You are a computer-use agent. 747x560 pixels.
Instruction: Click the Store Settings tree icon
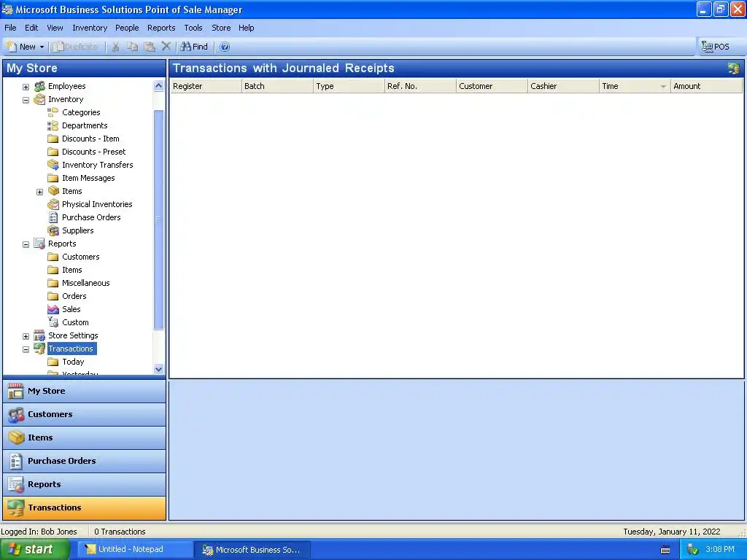[39, 335]
